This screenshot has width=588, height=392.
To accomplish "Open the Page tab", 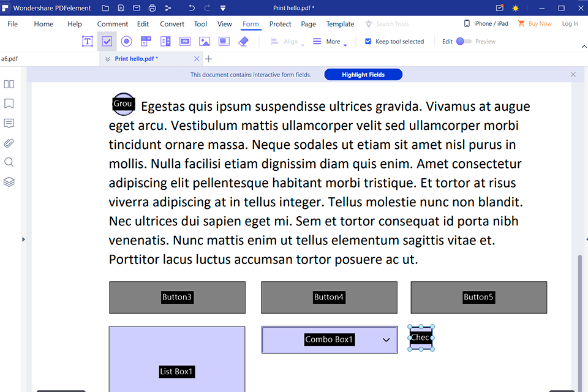I will click(x=308, y=24).
